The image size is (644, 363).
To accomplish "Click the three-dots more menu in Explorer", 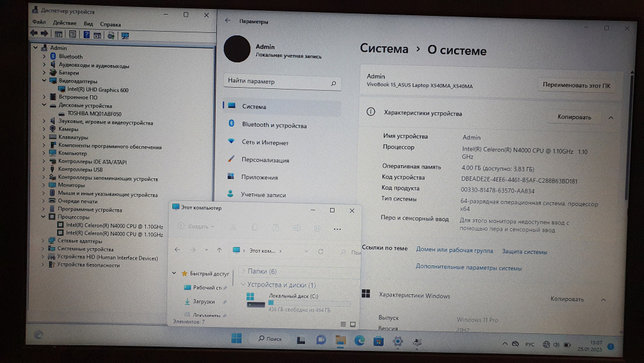I will pyautogui.click(x=337, y=229).
